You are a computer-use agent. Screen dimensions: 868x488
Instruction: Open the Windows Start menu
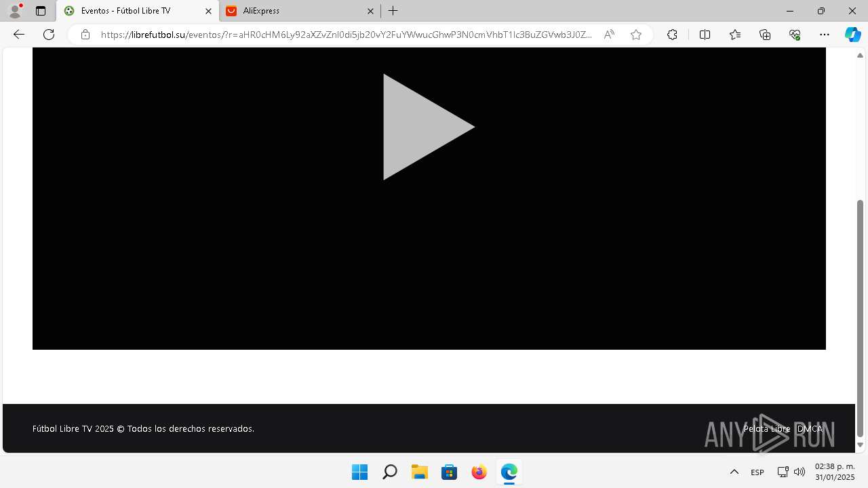pos(359,472)
